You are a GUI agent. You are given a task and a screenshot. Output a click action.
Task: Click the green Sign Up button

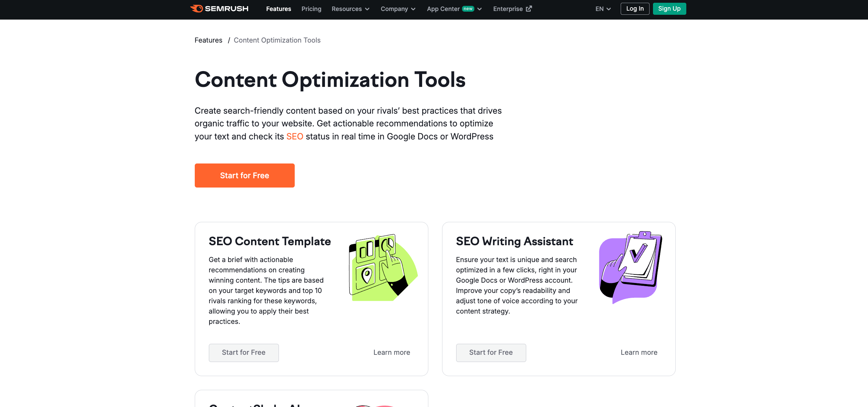point(669,9)
